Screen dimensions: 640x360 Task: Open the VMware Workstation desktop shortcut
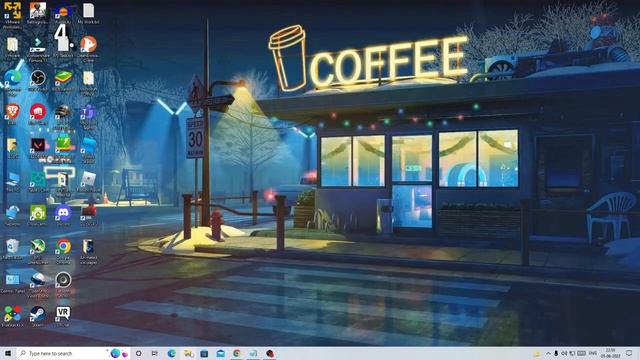click(x=12, y=11)
